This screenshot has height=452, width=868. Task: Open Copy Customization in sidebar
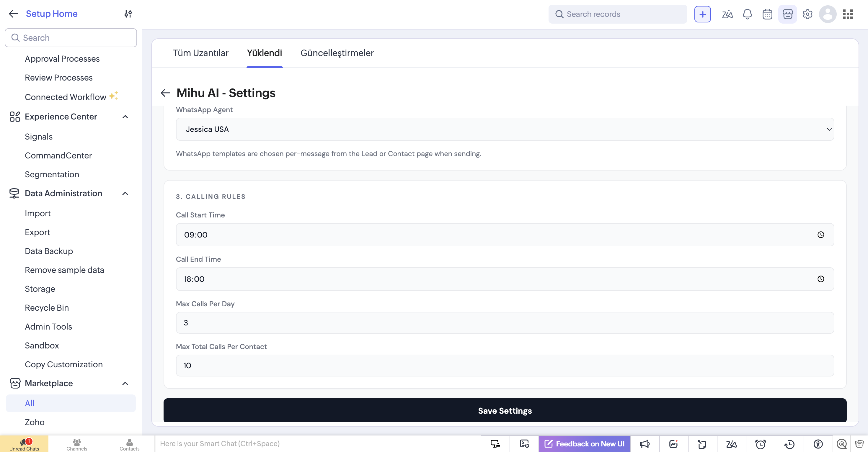click(x=64, y=364)
